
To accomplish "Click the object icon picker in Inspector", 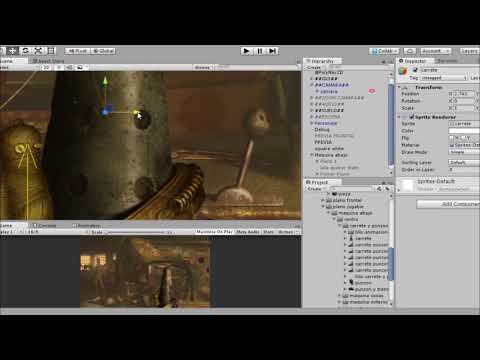I will (403, 71).
